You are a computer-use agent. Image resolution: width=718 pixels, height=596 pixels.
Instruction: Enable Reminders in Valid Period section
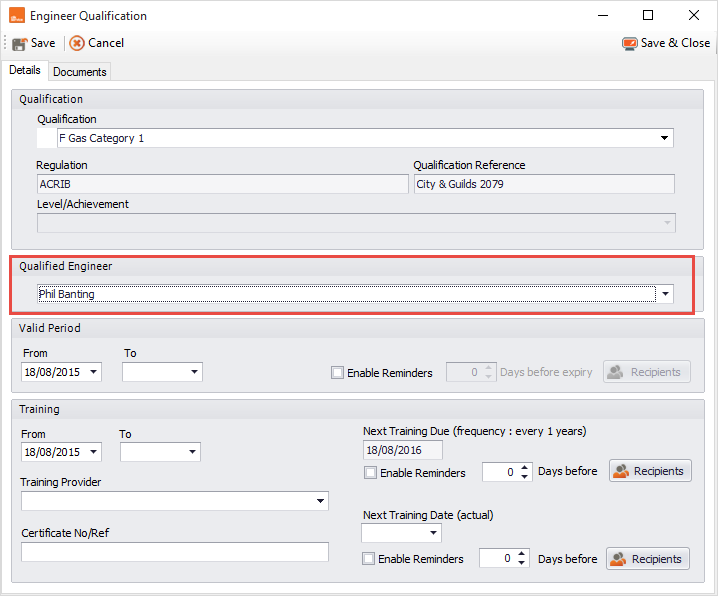click(x=338, y=373)
